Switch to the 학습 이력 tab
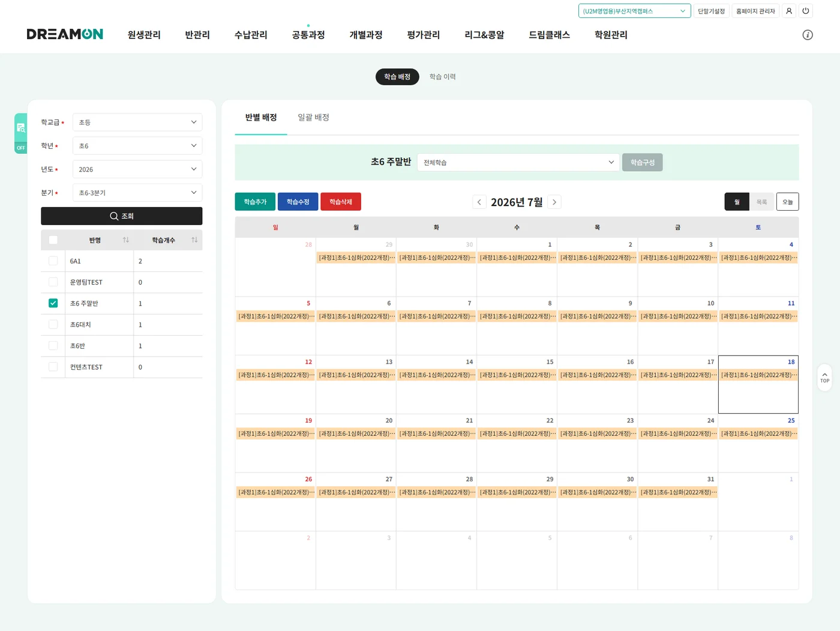 coord(443,77)
